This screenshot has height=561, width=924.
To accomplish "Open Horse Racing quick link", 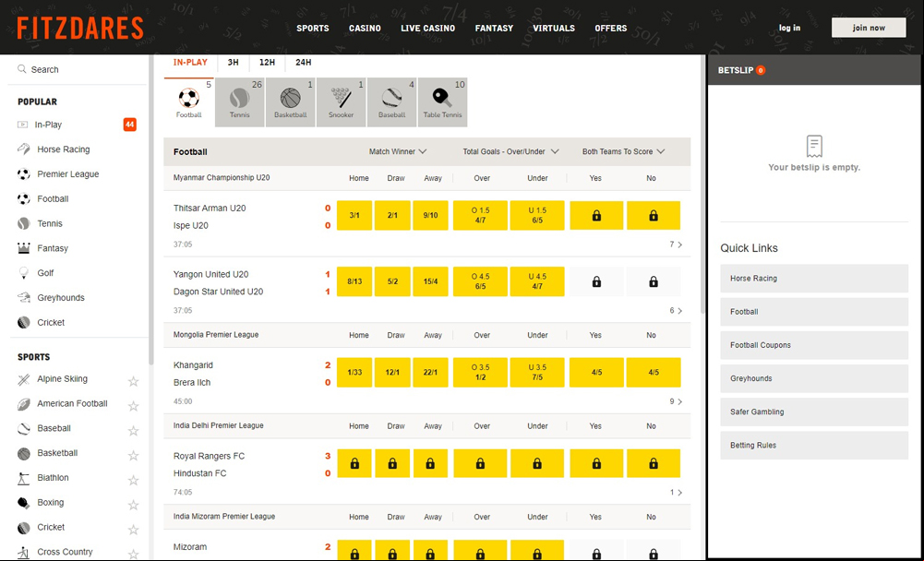I will tap(814, 278).
